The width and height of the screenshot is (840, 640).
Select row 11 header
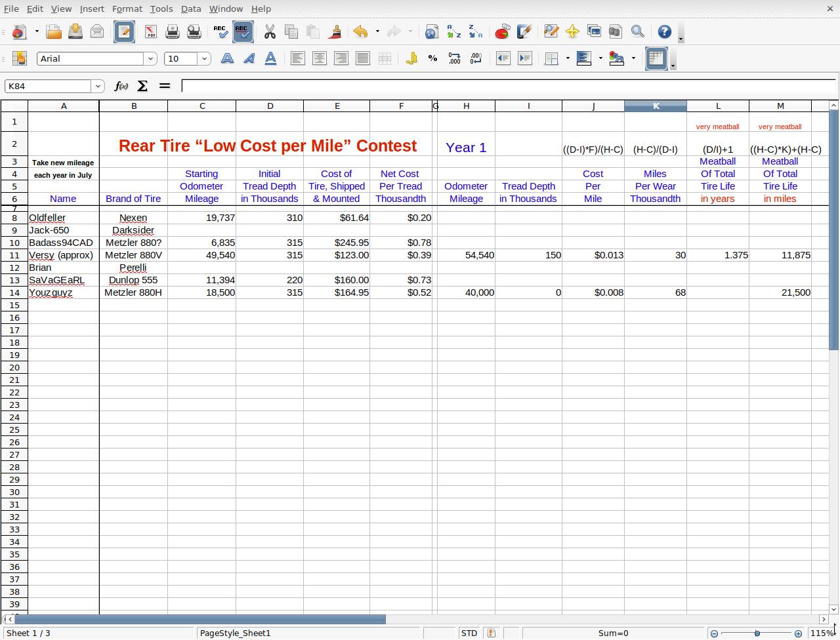pos(14,255)
